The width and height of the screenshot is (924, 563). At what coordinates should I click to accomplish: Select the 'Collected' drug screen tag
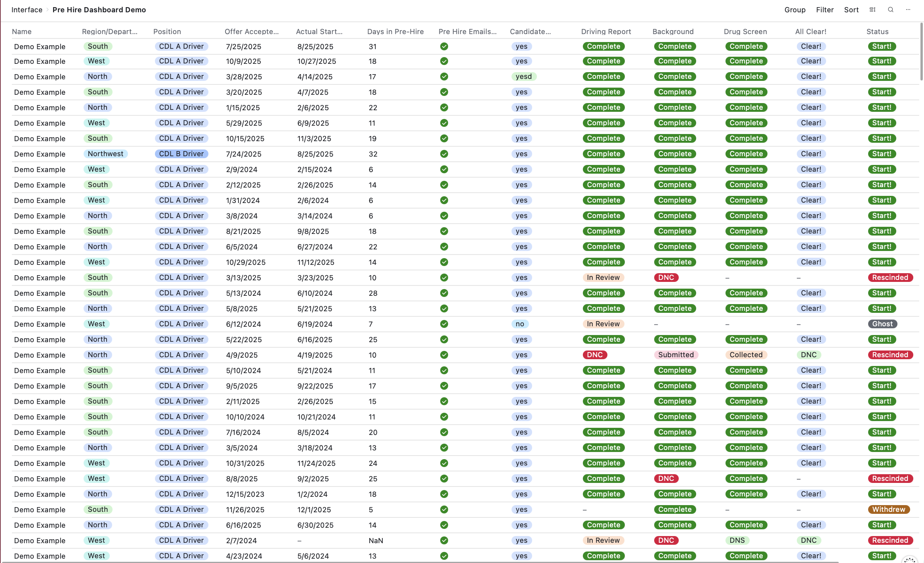[x=746, y=355]
